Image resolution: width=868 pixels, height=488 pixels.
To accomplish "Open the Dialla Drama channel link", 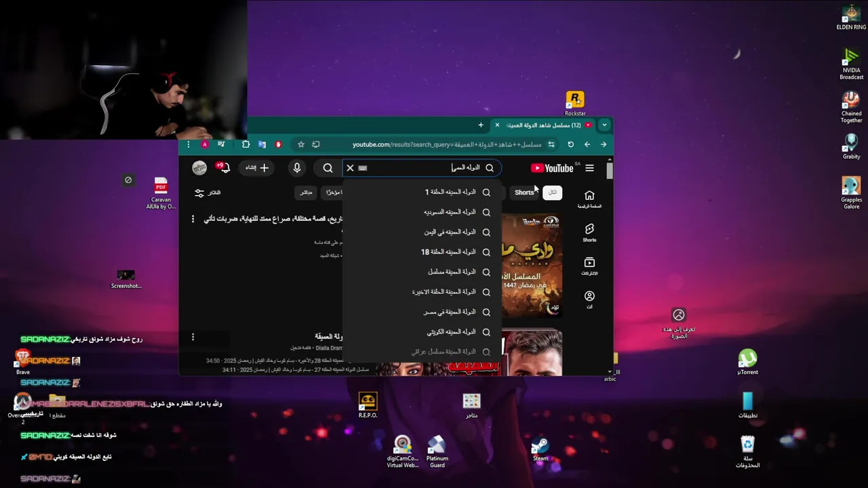I will pyautogui.click(x=329, y=348).
